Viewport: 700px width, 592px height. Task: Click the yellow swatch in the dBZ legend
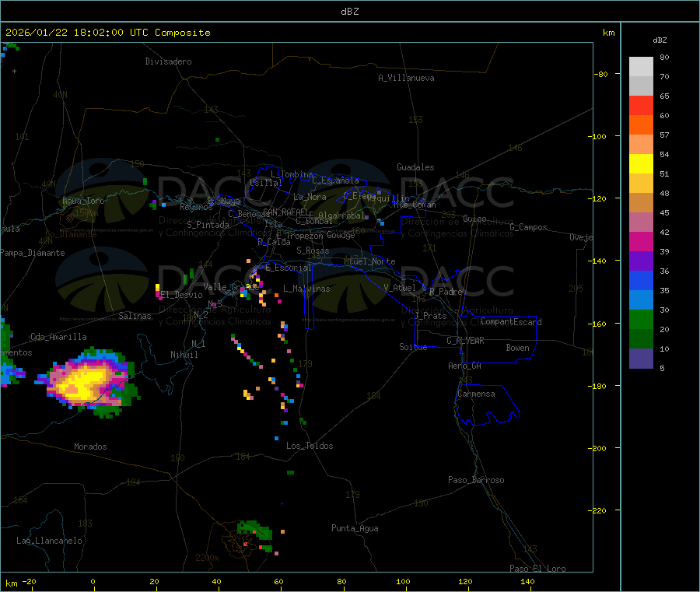[x=641, y=164]
